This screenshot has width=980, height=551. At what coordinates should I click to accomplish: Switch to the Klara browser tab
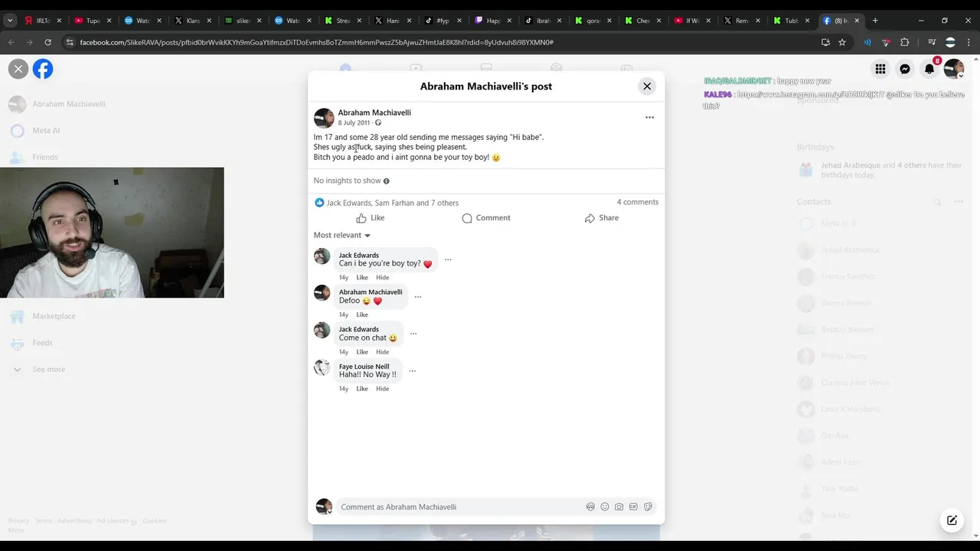[194, 21]
